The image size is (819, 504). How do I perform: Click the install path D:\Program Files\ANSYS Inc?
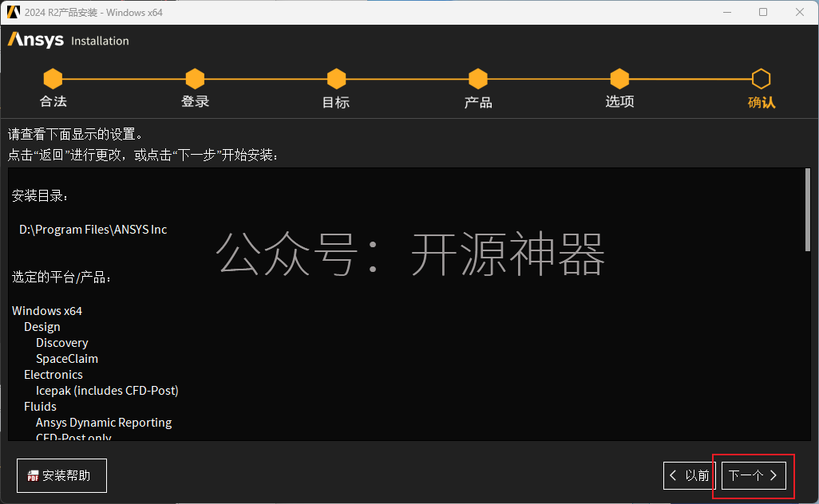tap(93, 230)
